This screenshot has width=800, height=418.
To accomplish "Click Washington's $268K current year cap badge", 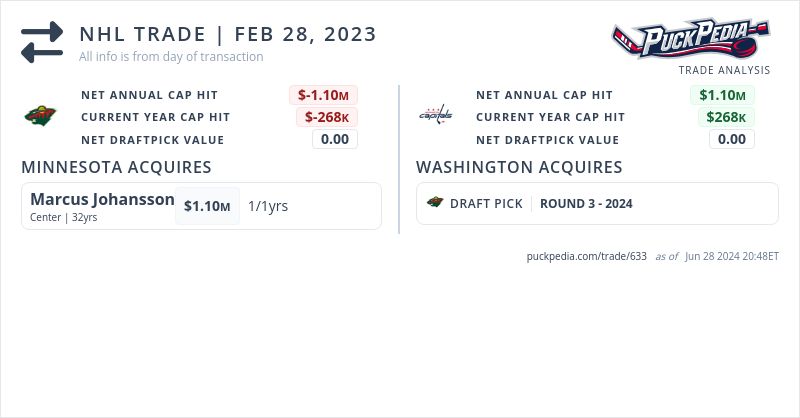I will click(x=725, y=117).
